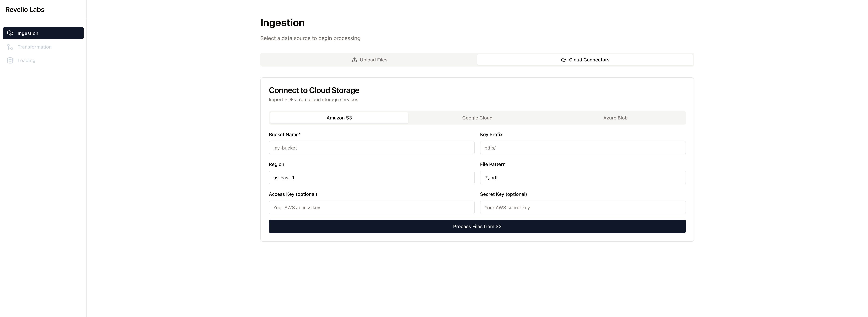Viewport: 868px width, 317px height.
Task: Focus the Access Key input field
Action: pyautogui.click(x=371, y=207)
